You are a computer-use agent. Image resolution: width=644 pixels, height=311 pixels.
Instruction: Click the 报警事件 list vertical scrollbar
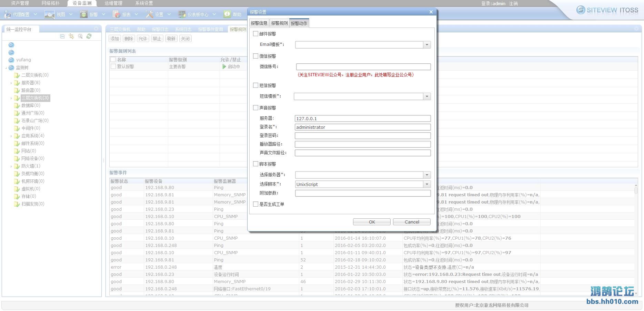(x=636, y=239)
